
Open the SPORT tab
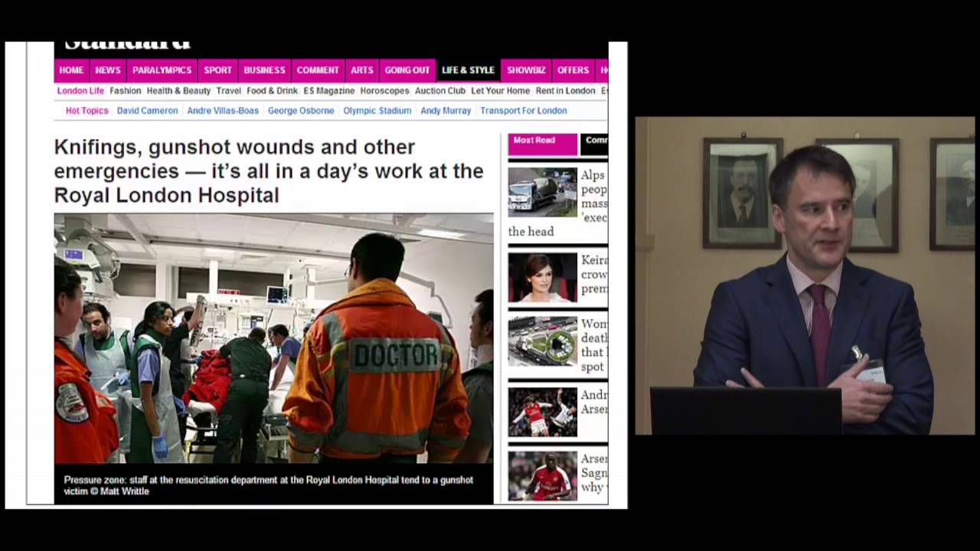point(217,70)
